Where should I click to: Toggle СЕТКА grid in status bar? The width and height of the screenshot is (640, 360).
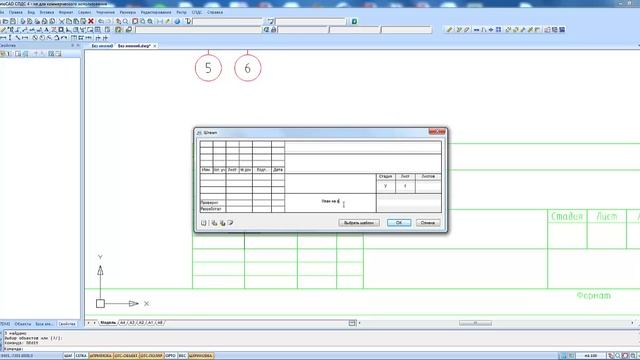(x=81, y=356)
